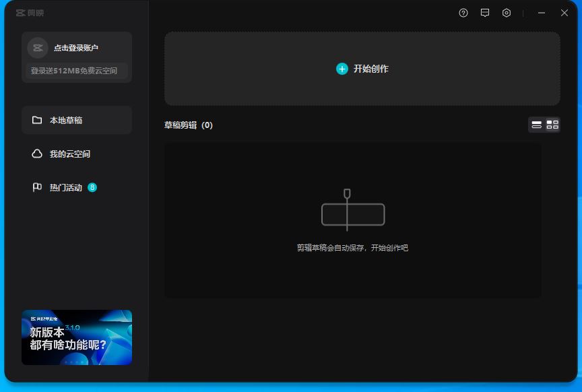Image resolution: width=582 pixels, height=392 pixels.
Task: Switch drafts to grid view
Action: point(552,125)
